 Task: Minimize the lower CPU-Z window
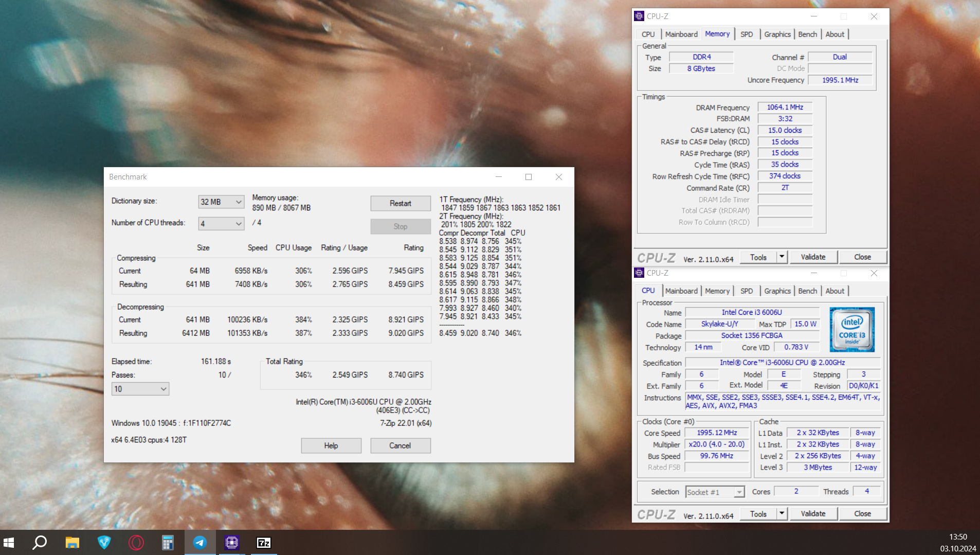click(x=814, y=273)
